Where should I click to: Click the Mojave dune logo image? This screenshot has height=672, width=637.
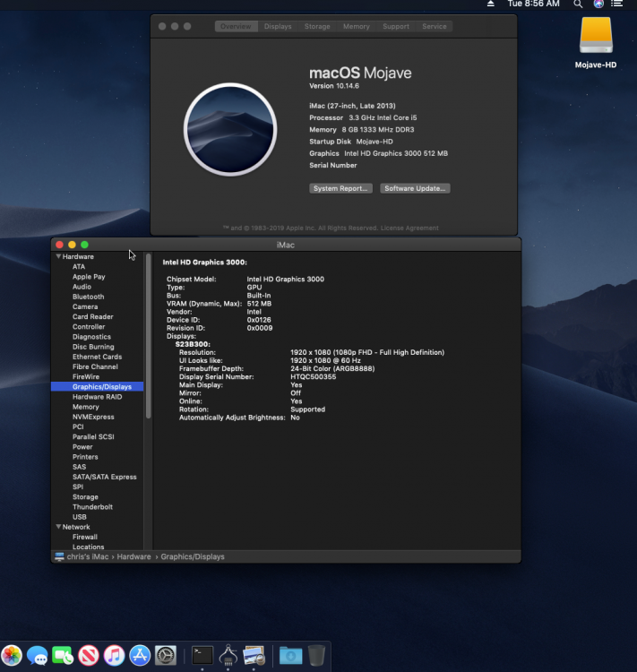pyautogui.click(x=230, y=129)
